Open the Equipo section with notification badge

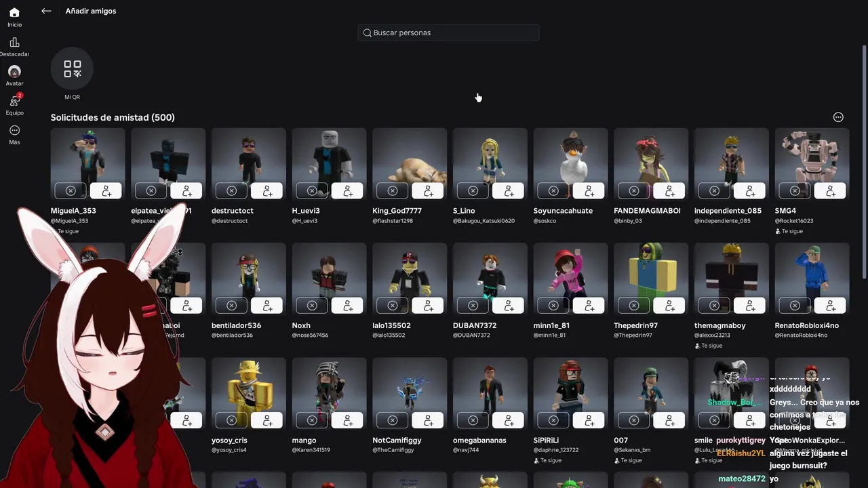click(14, 105)
